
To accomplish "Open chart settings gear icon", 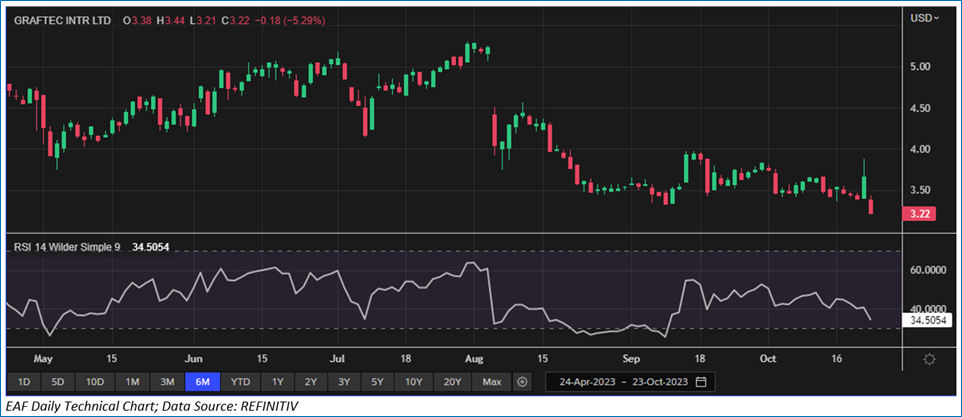I will [930, 358].
